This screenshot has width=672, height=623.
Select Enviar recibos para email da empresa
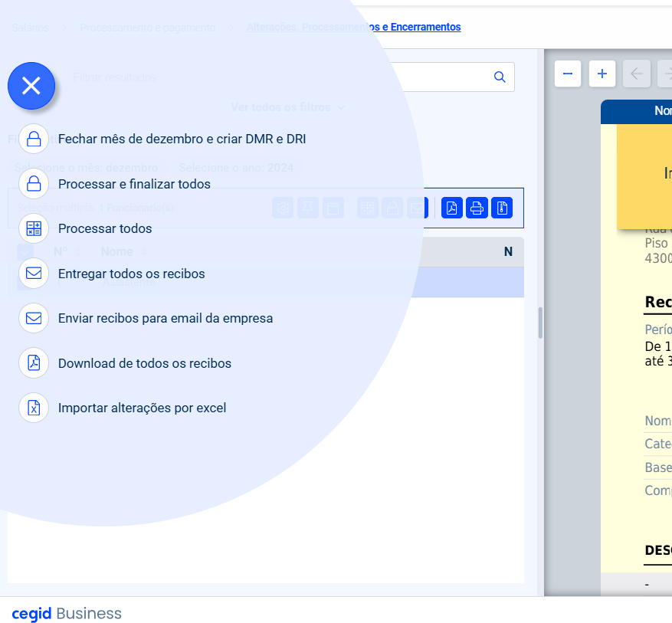166,318
